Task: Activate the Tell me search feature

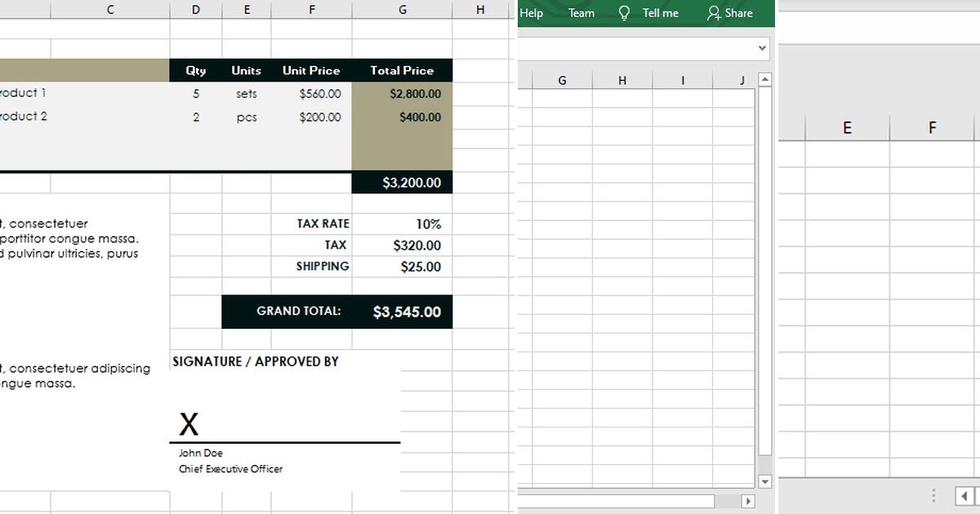Action: (x=659, y=12)
